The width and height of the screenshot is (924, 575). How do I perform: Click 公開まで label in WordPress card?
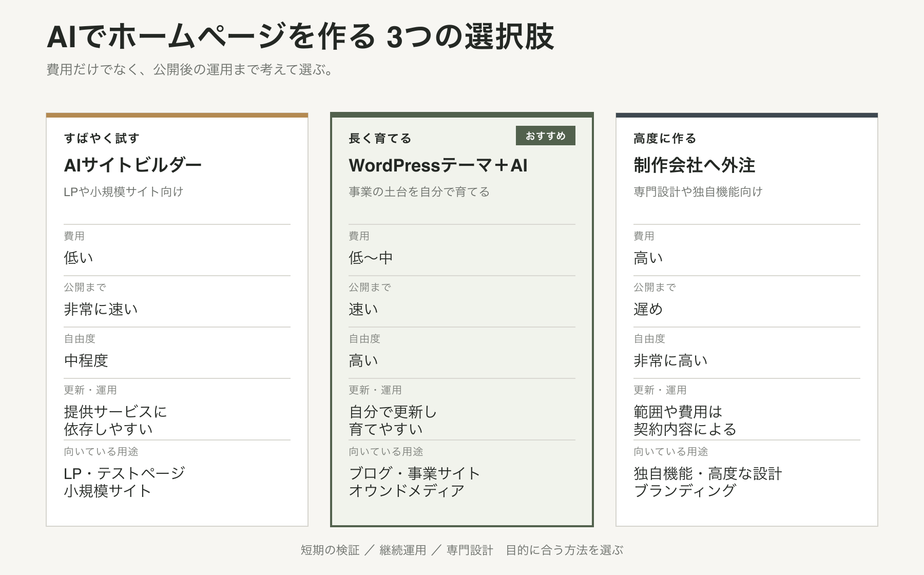pos(370,287)
